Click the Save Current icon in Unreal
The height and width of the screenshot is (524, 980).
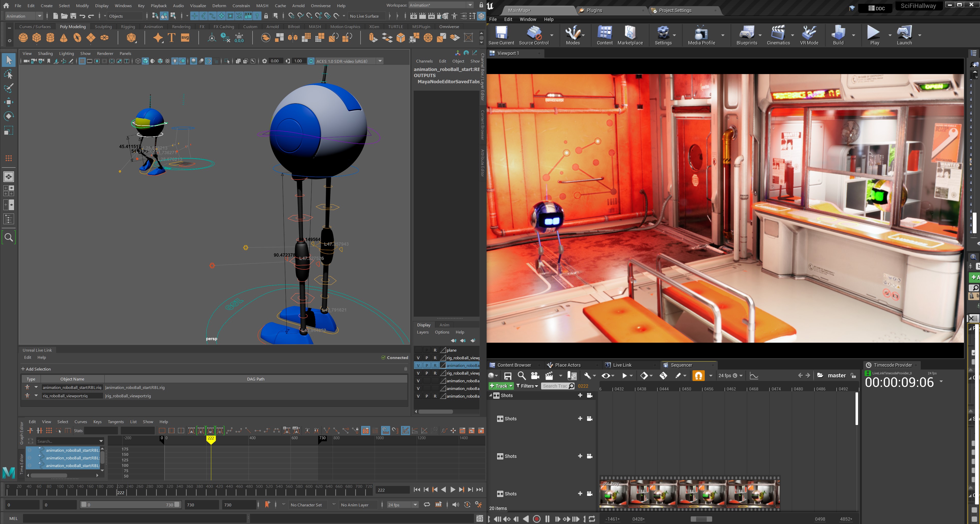pos(501,35)
